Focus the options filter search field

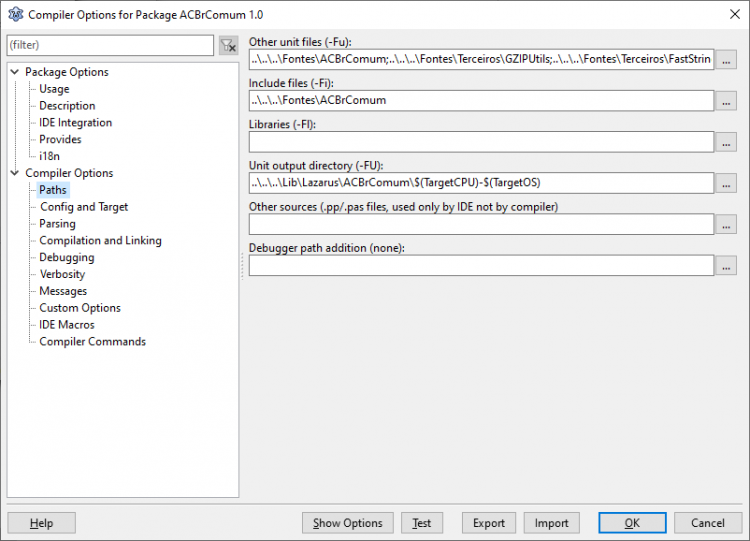110,45
